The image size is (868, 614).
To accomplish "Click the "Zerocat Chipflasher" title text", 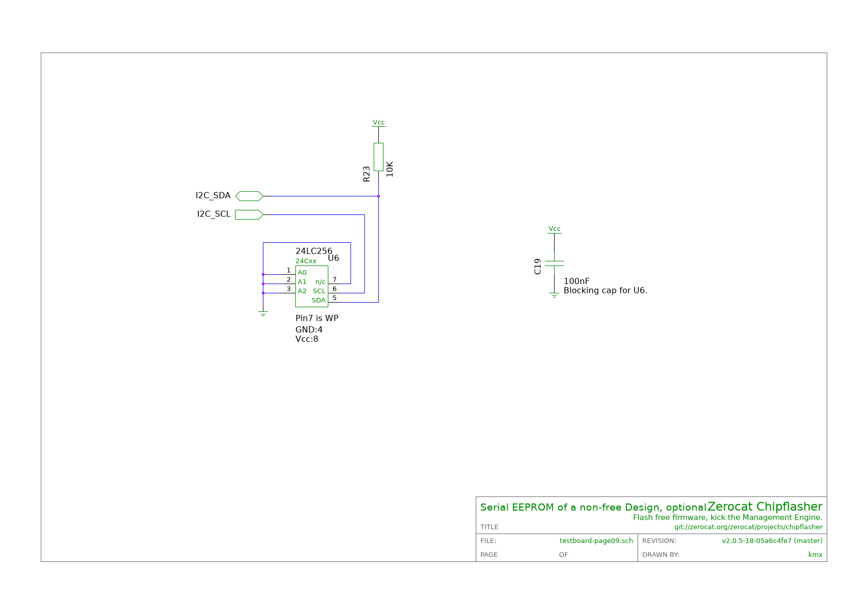I will (765, 506).
